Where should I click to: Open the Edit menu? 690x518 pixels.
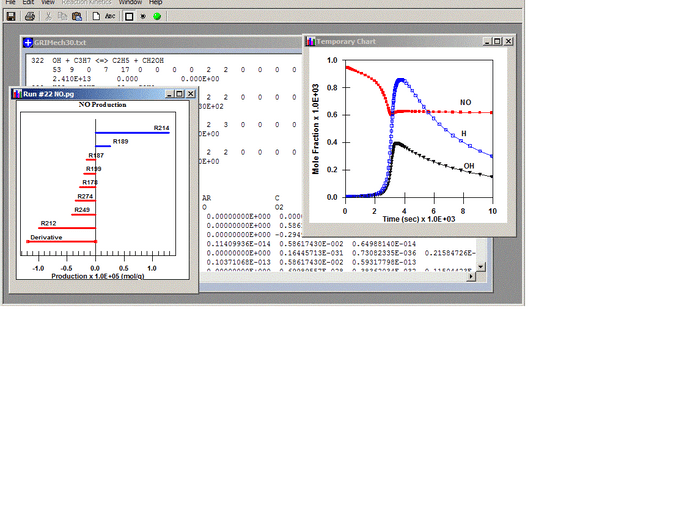[x=28, y=2]
